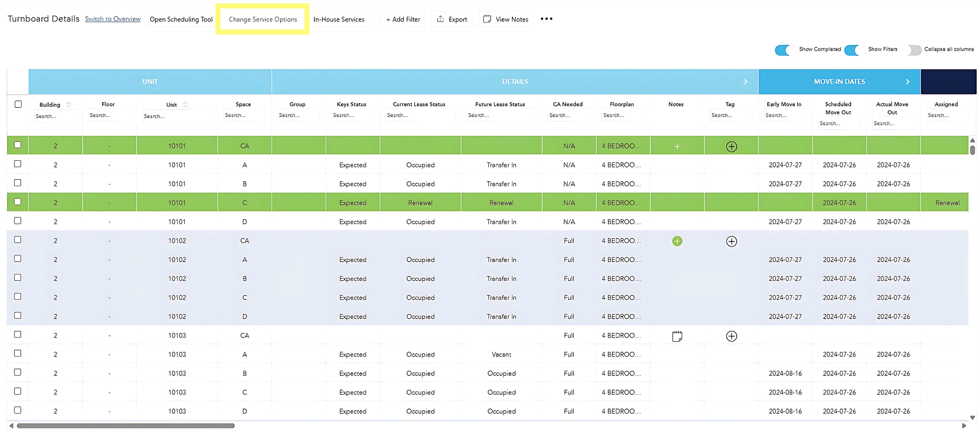Expand the DETAILS column group chevron
This screenshot has height=432, width=980.
745,82
